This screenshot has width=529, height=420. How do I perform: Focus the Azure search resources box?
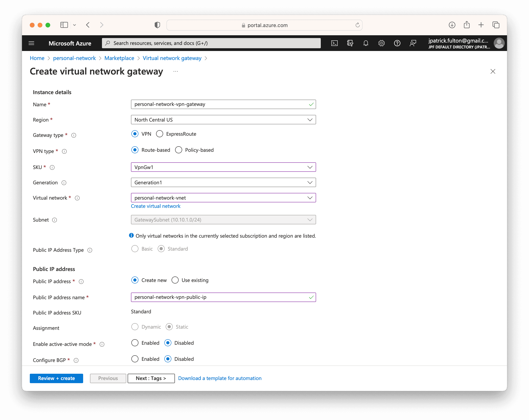tap(211, 43)
